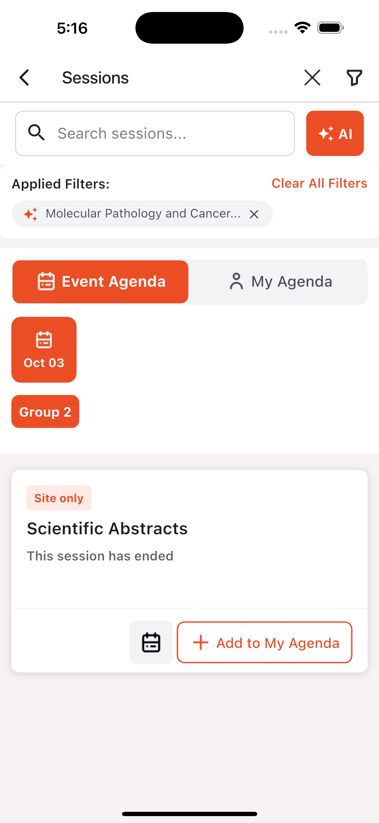Select the Oct 03 date chip

(44, 350)
